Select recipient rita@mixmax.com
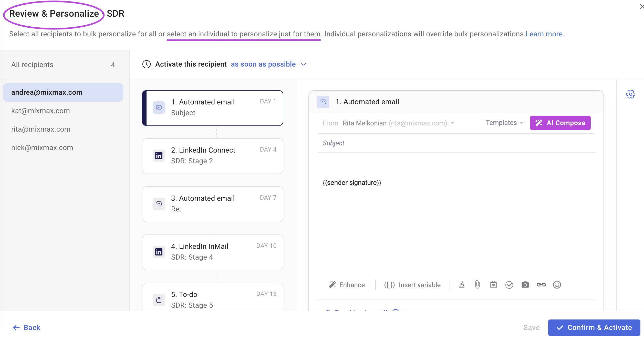 (x=41, y=129)
